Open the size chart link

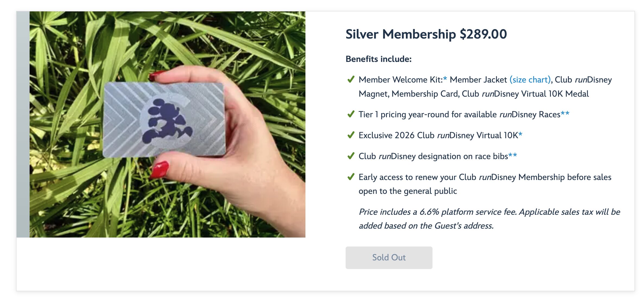point(530,80)
